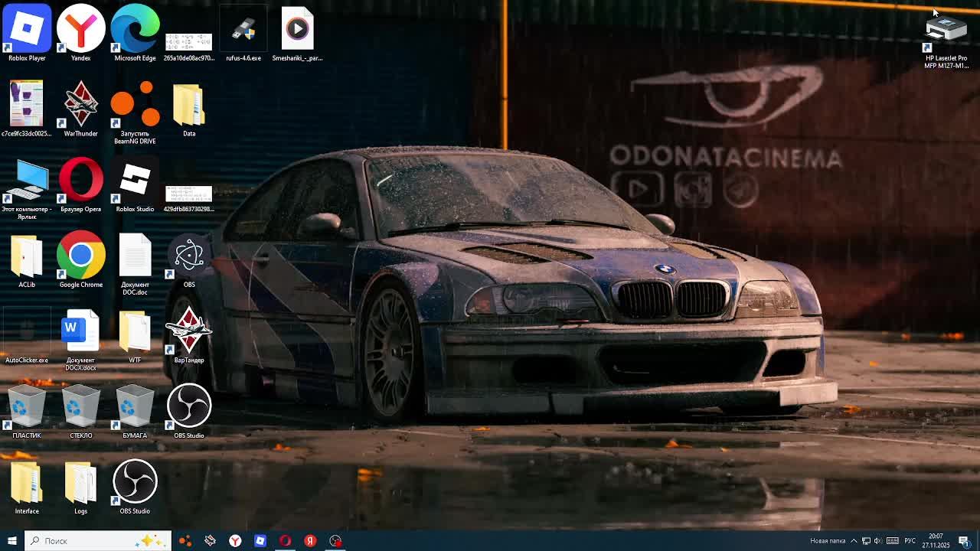This screenshot has height=551, width=980.
Task: Open the volume control in the tray
Action: coord(878,541)
